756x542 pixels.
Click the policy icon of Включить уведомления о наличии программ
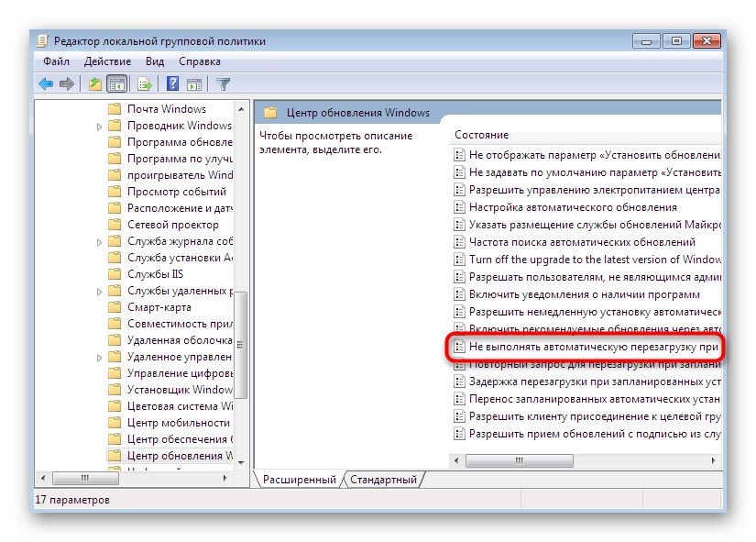coord(459,293)
